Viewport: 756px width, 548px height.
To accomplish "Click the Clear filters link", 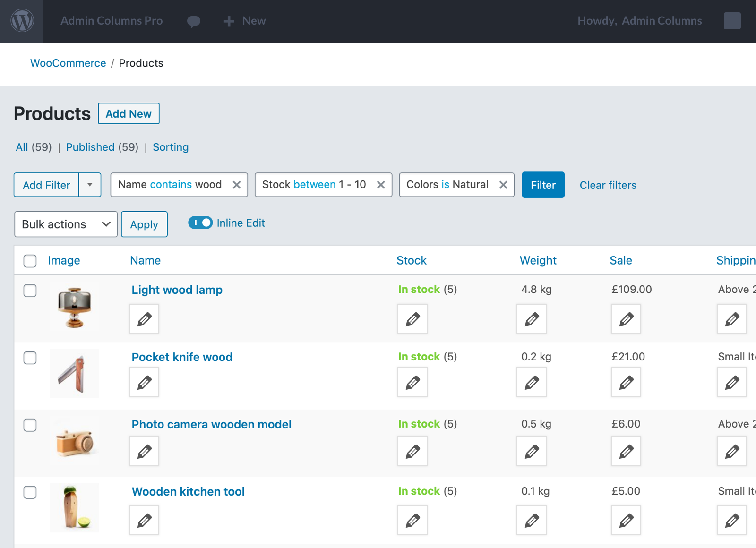I will (x=608, y=185).
